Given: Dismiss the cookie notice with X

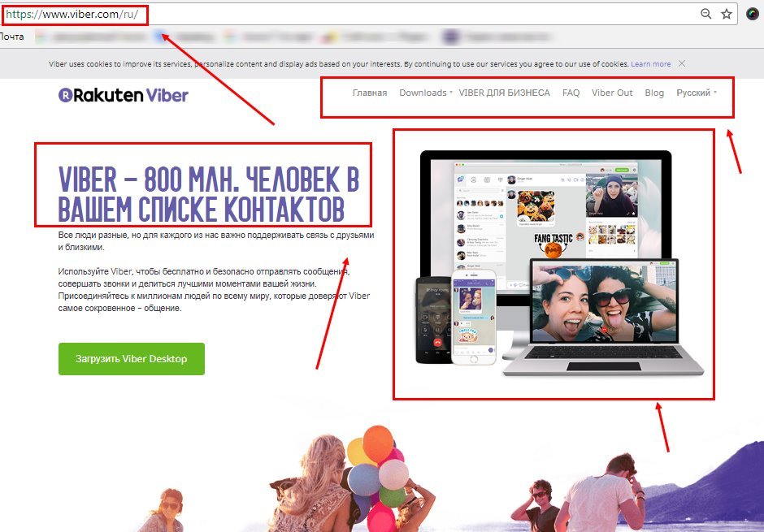Looking at the screenshot, I should pyautogui.click(x=682, y=64).
